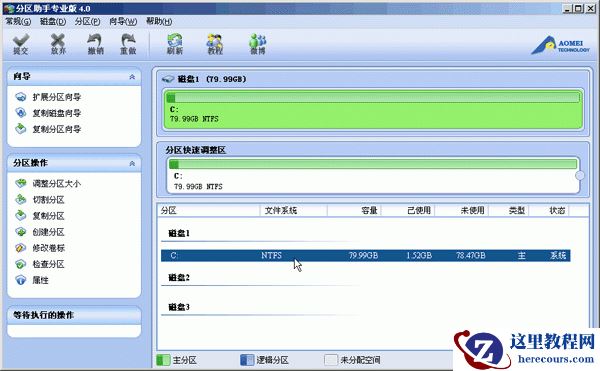This screenshot has height=371, width=600.
Task: Sort by the 状态 column header
Action: coord(549,210)
